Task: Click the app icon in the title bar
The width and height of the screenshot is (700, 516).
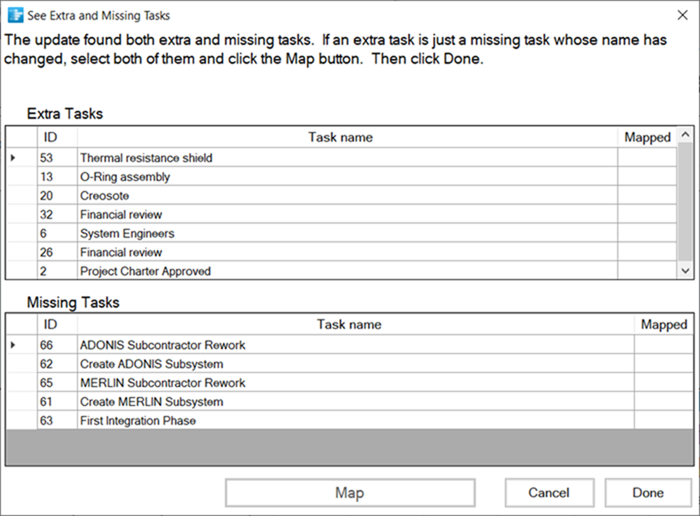Action: click(15, 15)
